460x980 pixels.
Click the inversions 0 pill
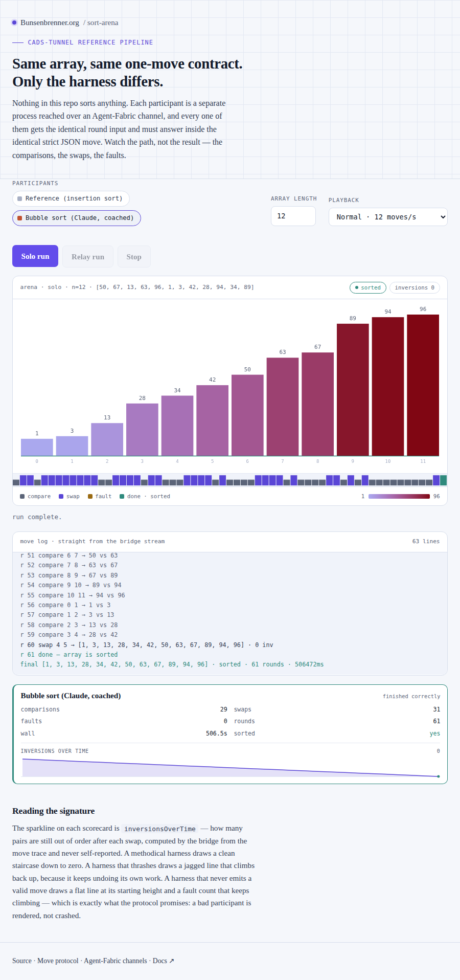pos(415,287)
